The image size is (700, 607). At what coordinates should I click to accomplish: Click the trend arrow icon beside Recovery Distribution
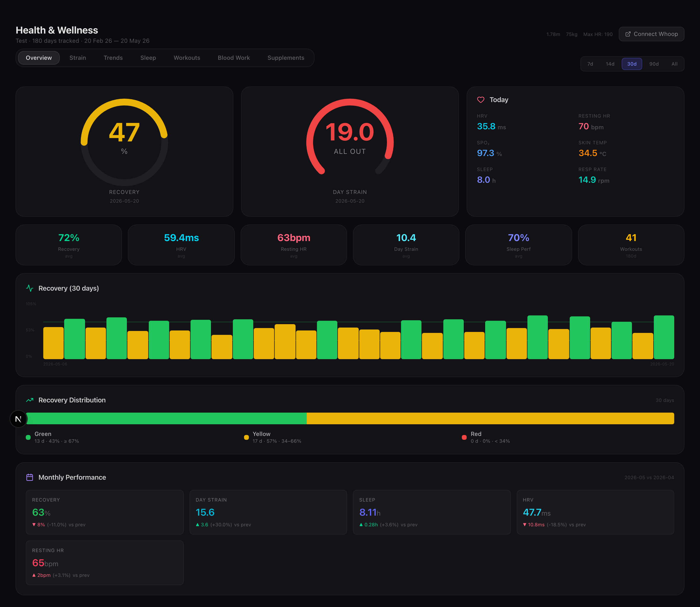(x=30, y=400)
